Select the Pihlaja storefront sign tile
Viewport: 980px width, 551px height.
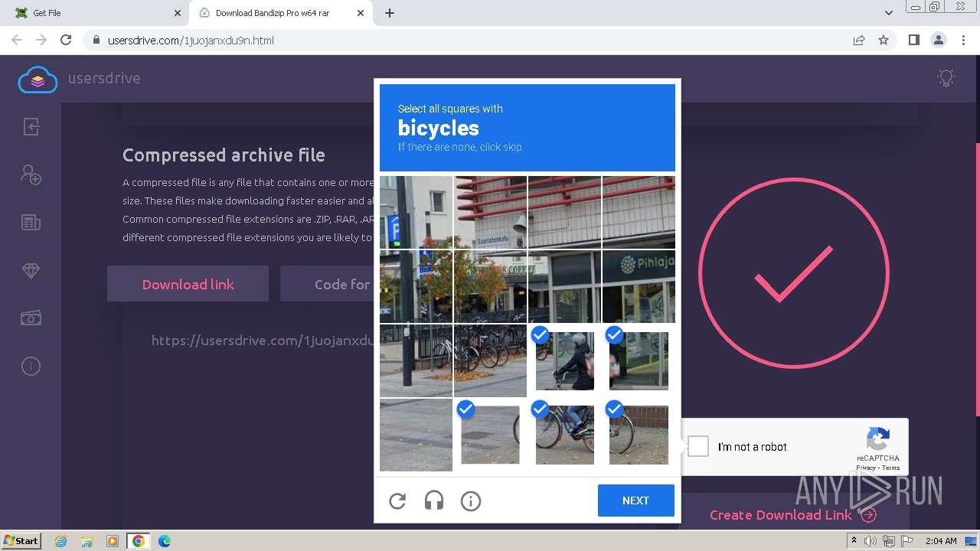[x=639, y=286]
